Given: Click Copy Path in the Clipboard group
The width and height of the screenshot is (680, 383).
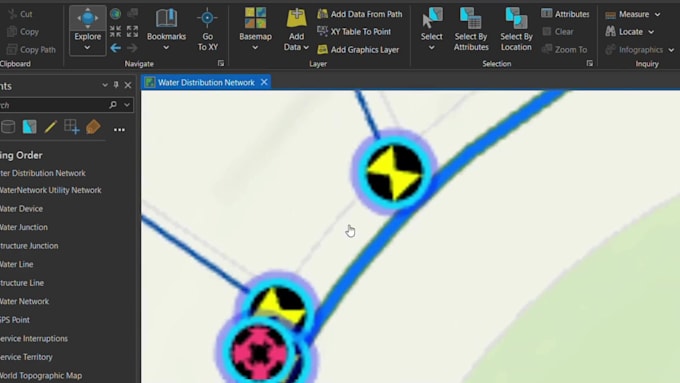Looking at the screenshot, I should (x=32, y=50).
